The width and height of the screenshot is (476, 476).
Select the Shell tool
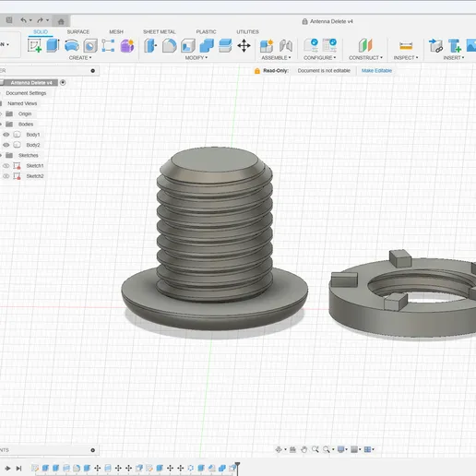188,45
